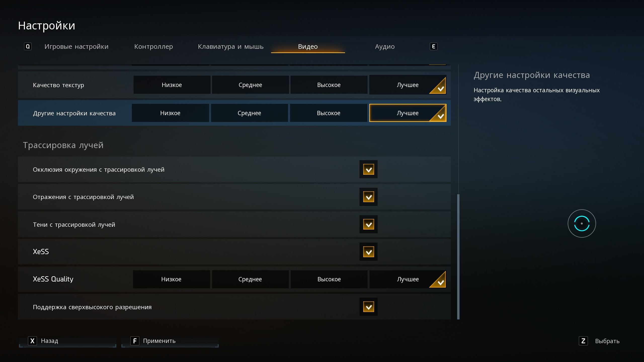Viewport: 644px width, 362px height.
Task: Click the circular cyan loading indicator icon
Action: tap(582, 223)
